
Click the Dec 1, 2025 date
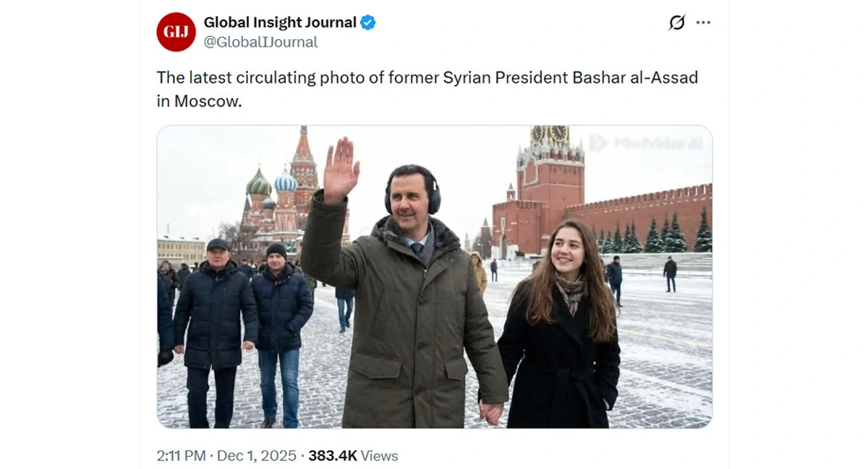tap(256, 455)
